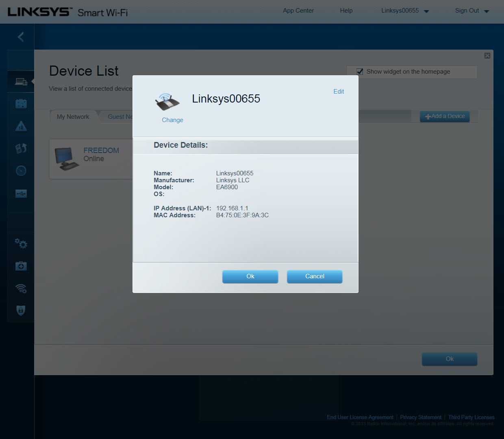
Task: Click the Add a Device button
Action: (x=445, y=116)
